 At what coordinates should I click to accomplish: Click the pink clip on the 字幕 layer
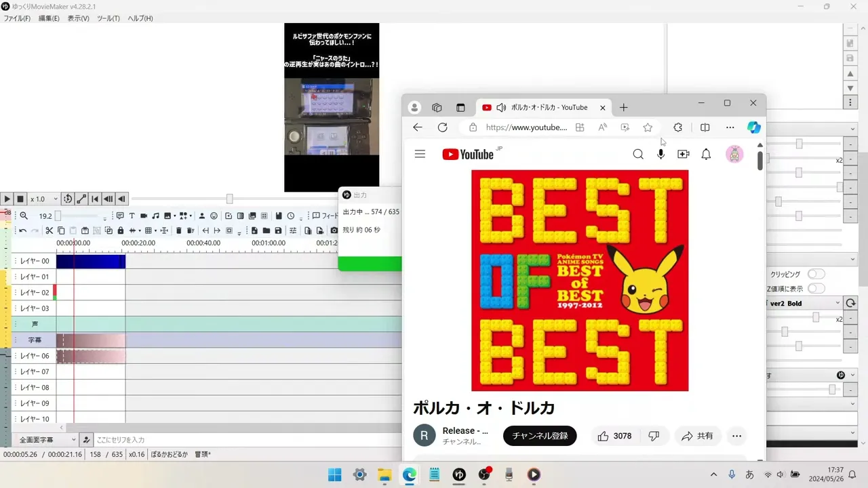point(91,340)
